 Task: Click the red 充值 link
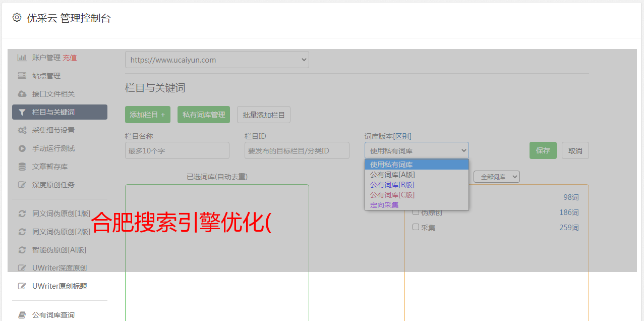tap(70, 58)
